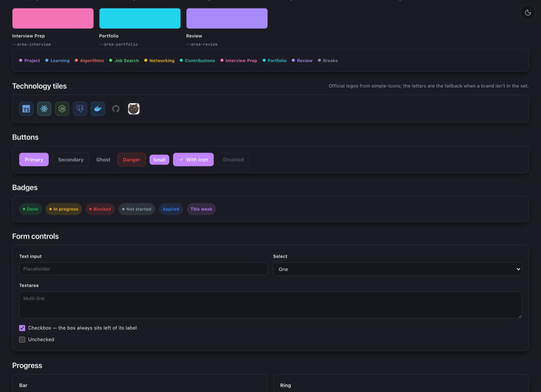
Task: Focus the Text input Placeholder field
Action: 143,269
